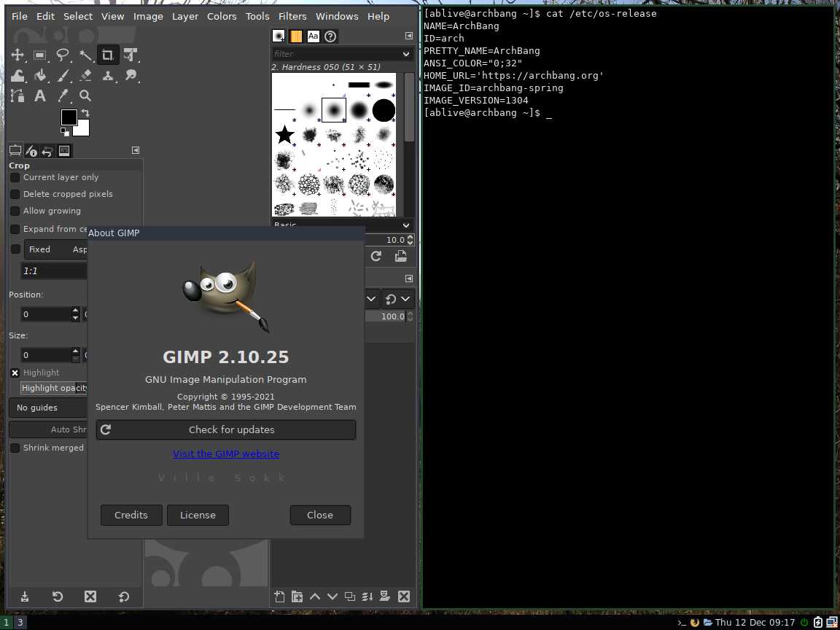Viewport: 840px width, 630px height.
Task: Select the Smudge tool
Action: [131, 76]
